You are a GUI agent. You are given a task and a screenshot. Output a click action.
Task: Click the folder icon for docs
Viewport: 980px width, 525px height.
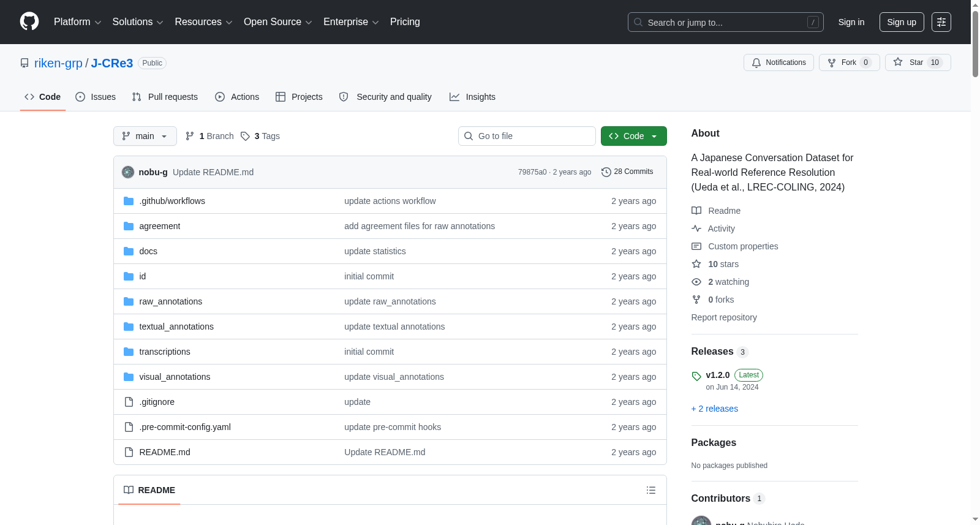coord(129,251)
